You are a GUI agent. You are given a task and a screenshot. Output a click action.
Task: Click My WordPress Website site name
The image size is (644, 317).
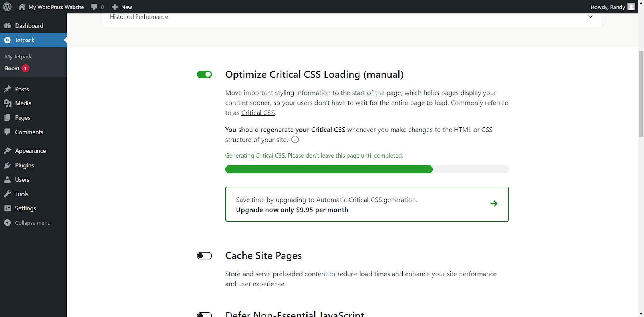56,7
